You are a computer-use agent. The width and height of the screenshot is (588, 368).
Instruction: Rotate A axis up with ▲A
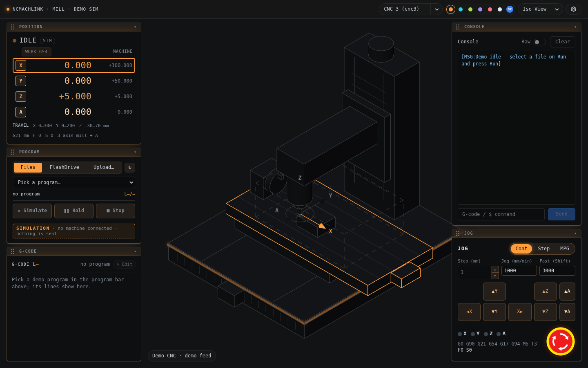tap(567, 292)
